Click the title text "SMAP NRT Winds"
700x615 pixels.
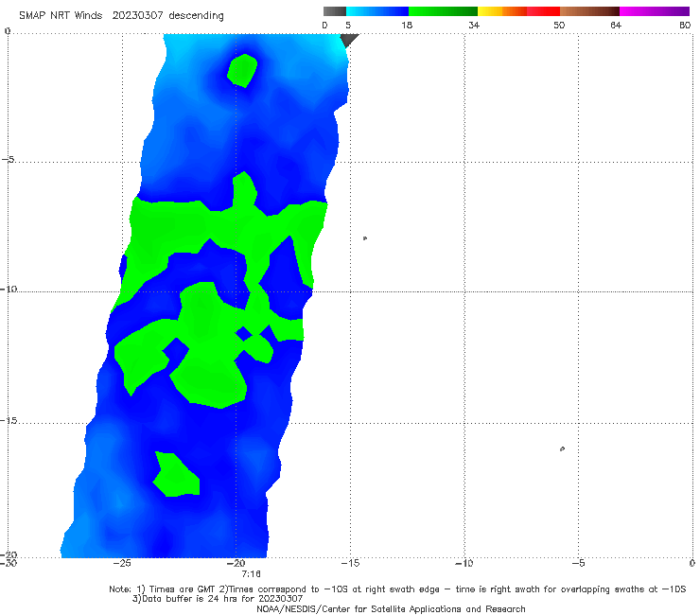click(x=61, y=15)
